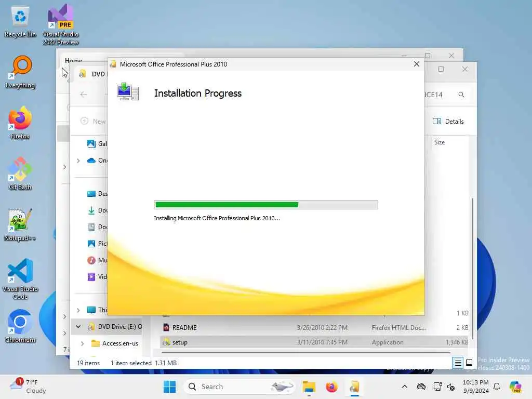Open Visual Studio 2022 Preview shortcut
Viewport: 532px width, 399px height.
click(61, 24)
